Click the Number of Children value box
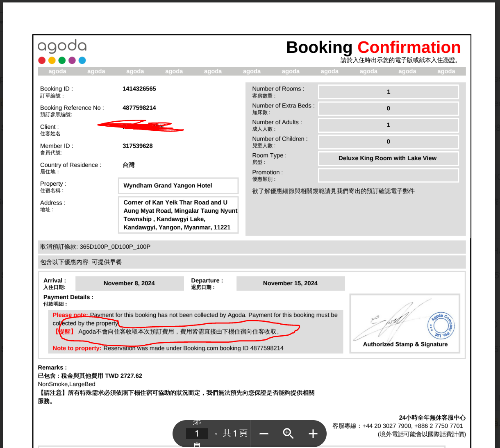The height and width of the screenshot is (448, 500). pyautogui.click(x=388, y=142)
